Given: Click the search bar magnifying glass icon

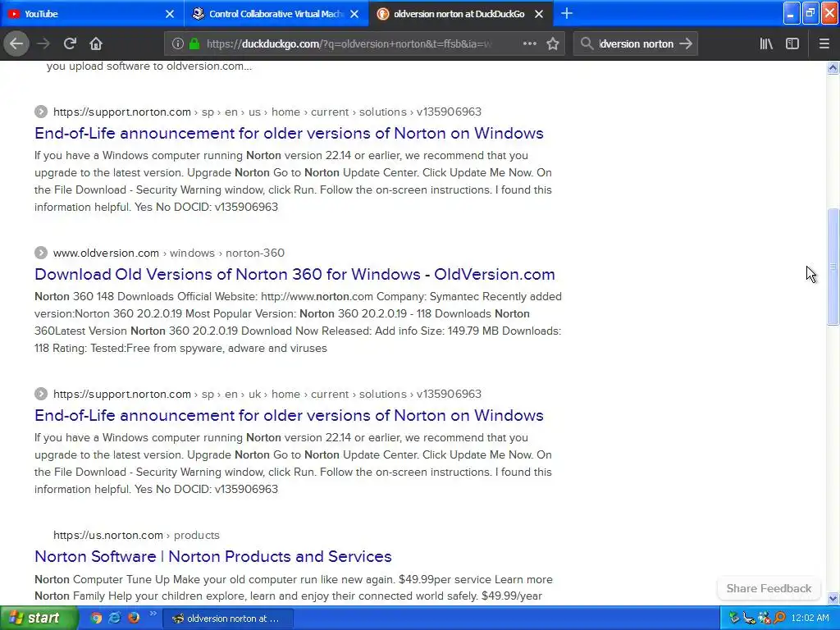Looking at the screenshot, I should click(x=587, y=44).
